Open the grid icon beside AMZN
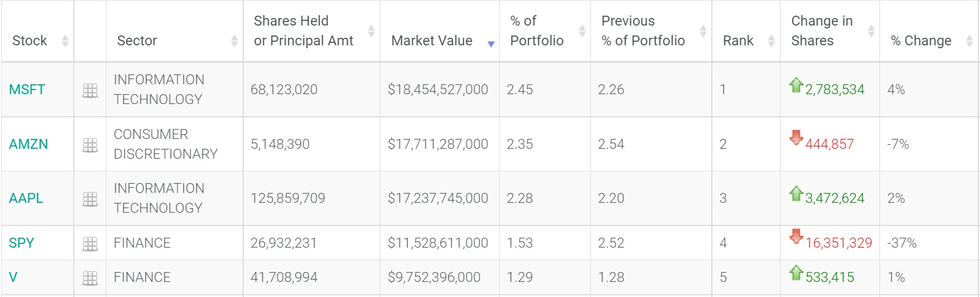 point(90,145)
